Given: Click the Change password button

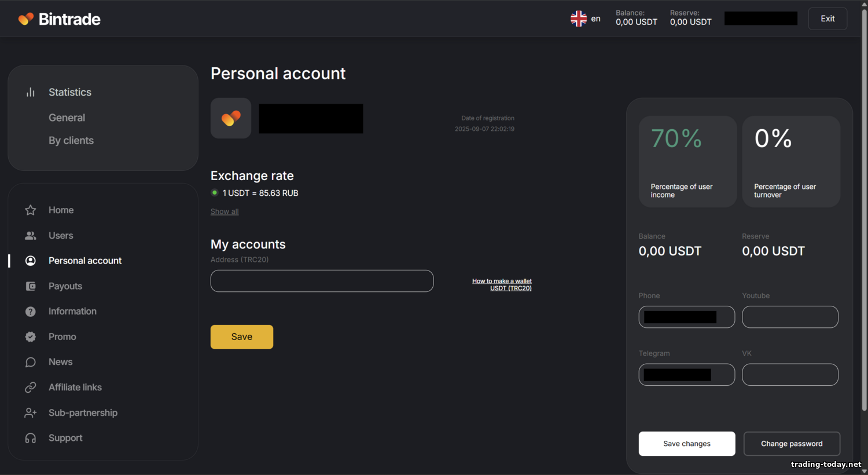Looking at the screenshot, I should click(x=792, y=444).
